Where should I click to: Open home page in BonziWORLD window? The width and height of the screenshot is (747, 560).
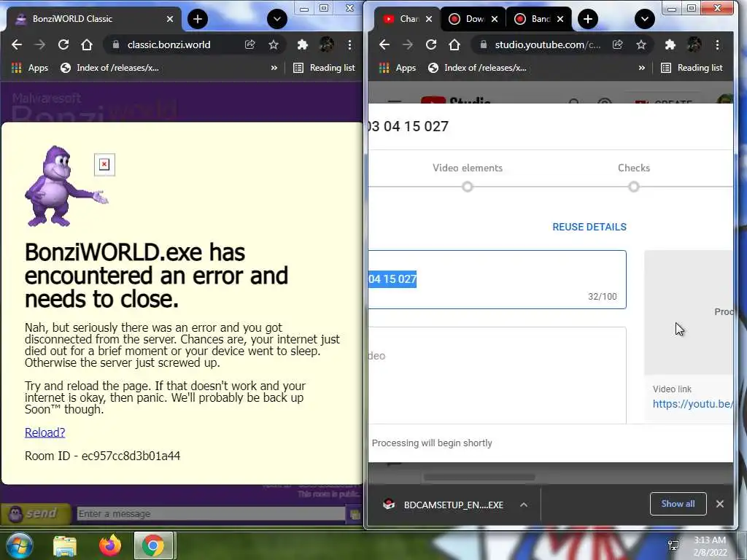click(x=87, y=44)
